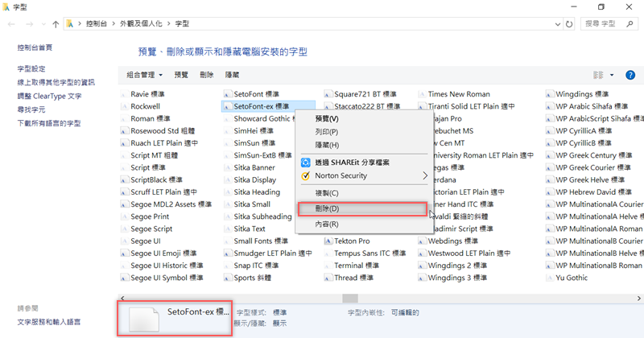Click 控制台 breadcrumb in address bar
The image size is (644, 338).
coord(96,24)
